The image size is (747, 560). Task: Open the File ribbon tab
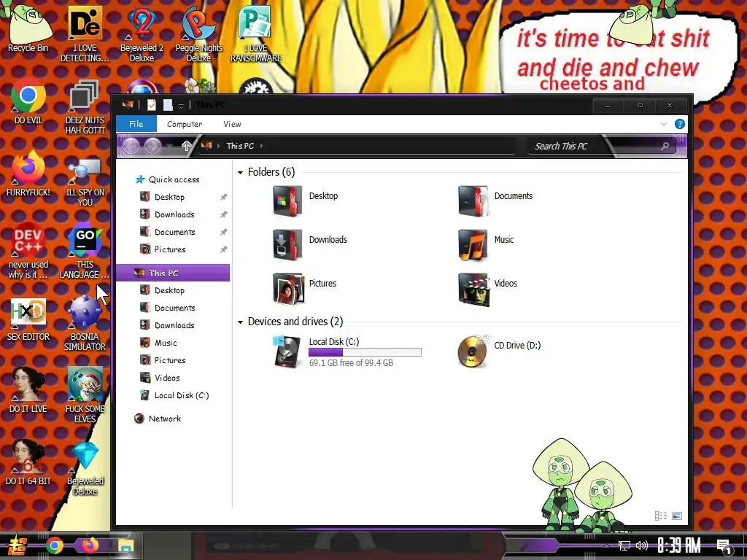(136, 124)
